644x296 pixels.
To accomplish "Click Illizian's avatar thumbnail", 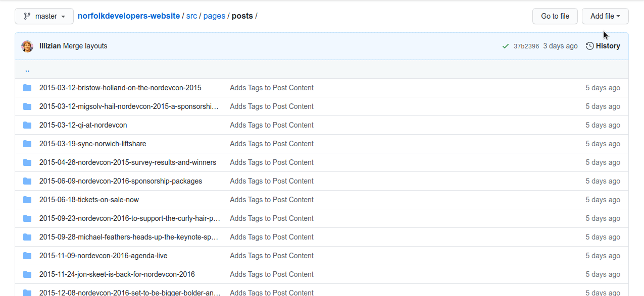I will tap(27, 46).
